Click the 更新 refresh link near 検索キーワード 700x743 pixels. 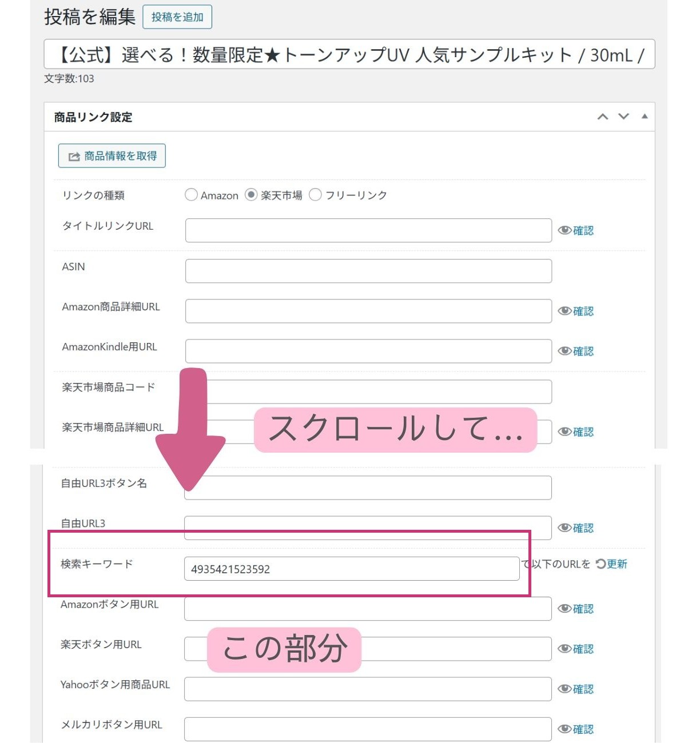point(612,564)
